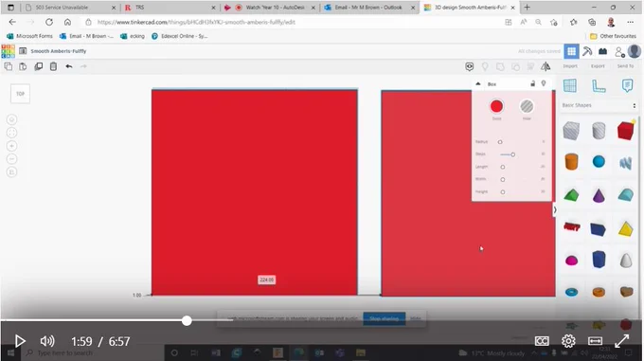This screenshot has height=361, width=644.
Task: Pick the blue Torus shape
Action: point(571,292)
